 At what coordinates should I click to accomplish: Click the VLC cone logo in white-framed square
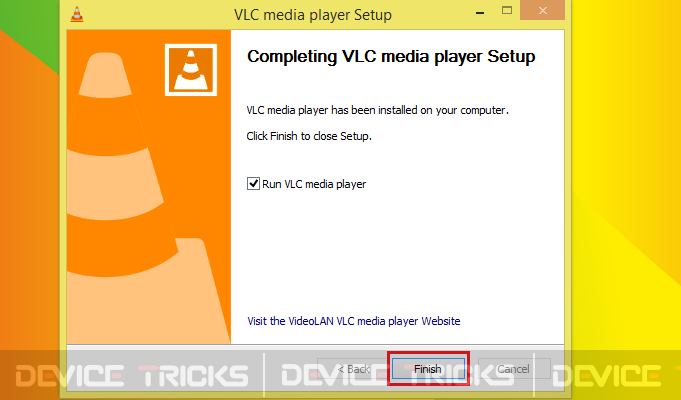[191, 70]
